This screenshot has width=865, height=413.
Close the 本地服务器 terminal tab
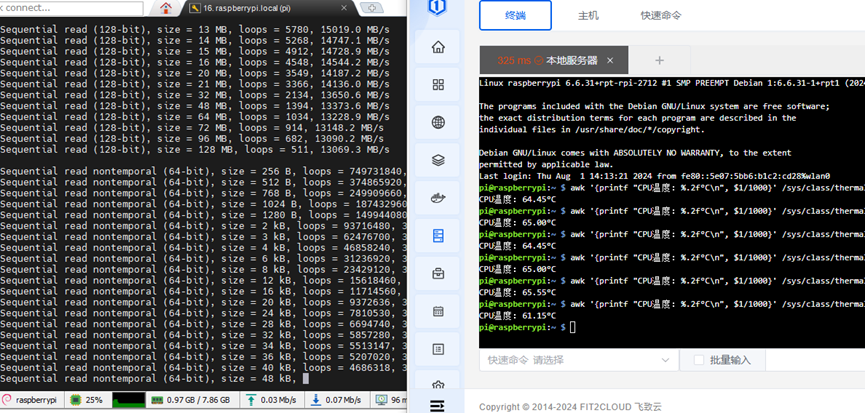[x=610, y=61]
